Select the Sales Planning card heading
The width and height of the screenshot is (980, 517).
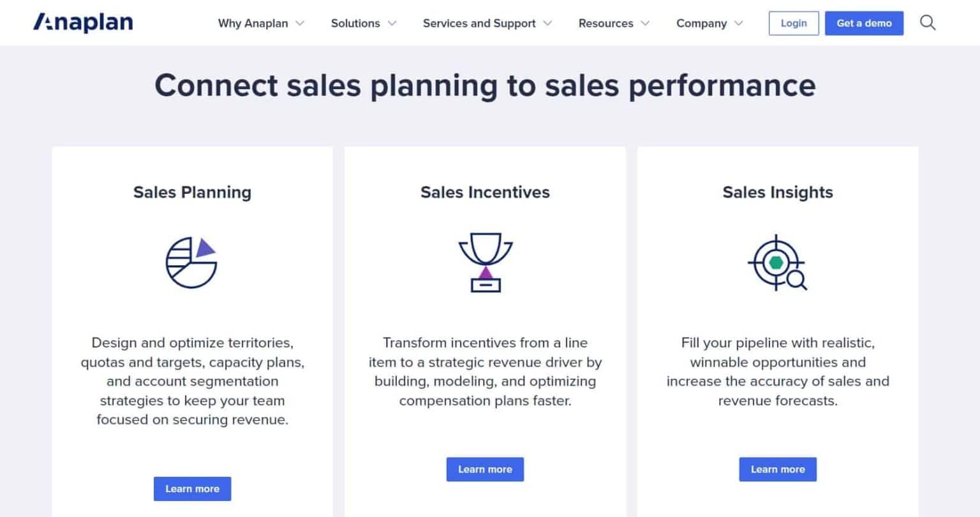(x=191, y=192)
